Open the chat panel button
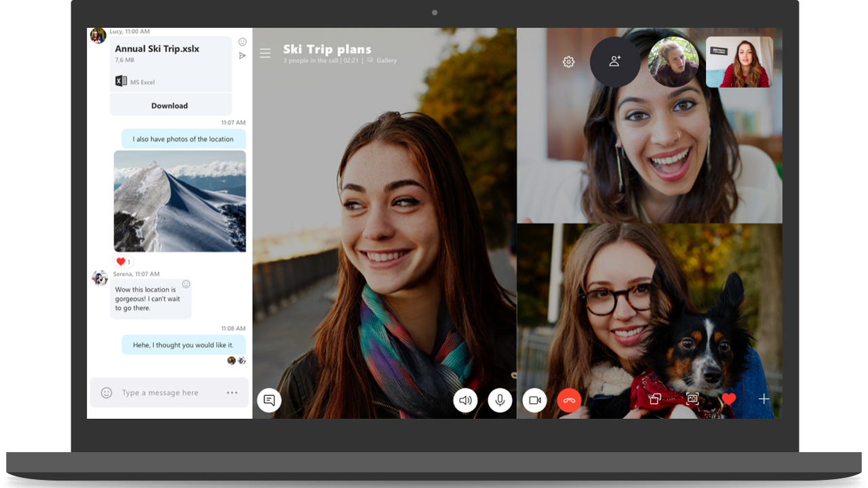Image resolution: width=868 pixels, height=488 pixels. pyautogui.click(x=269, y=400)
